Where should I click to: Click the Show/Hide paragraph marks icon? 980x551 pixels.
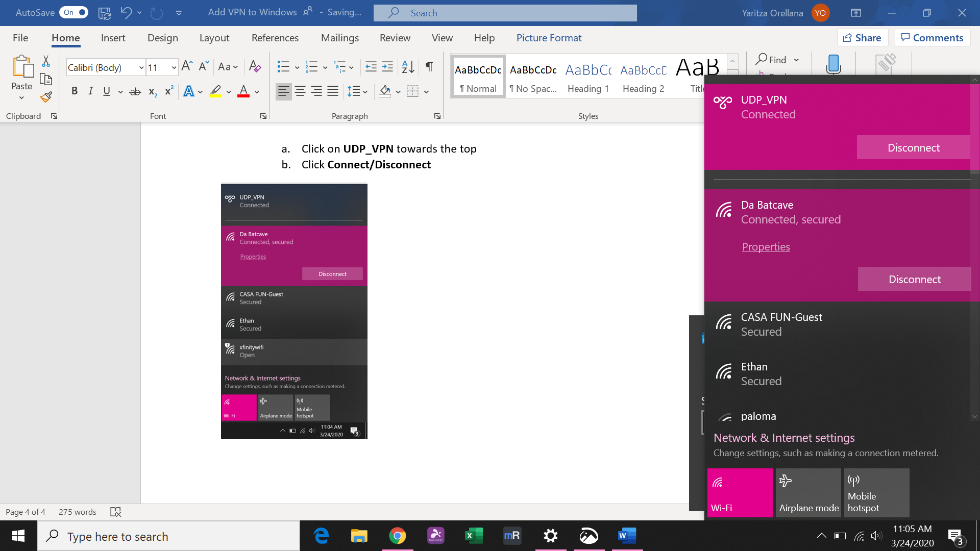point(429,67)
